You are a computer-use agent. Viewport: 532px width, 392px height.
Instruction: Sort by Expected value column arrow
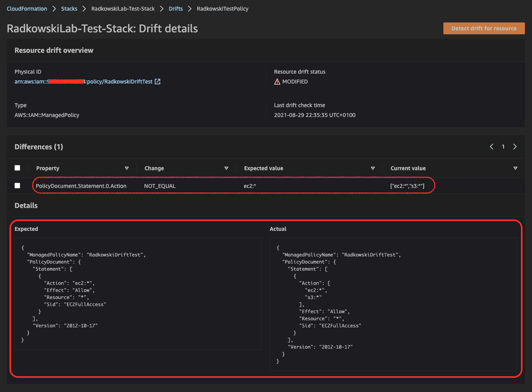pos(373,168)
